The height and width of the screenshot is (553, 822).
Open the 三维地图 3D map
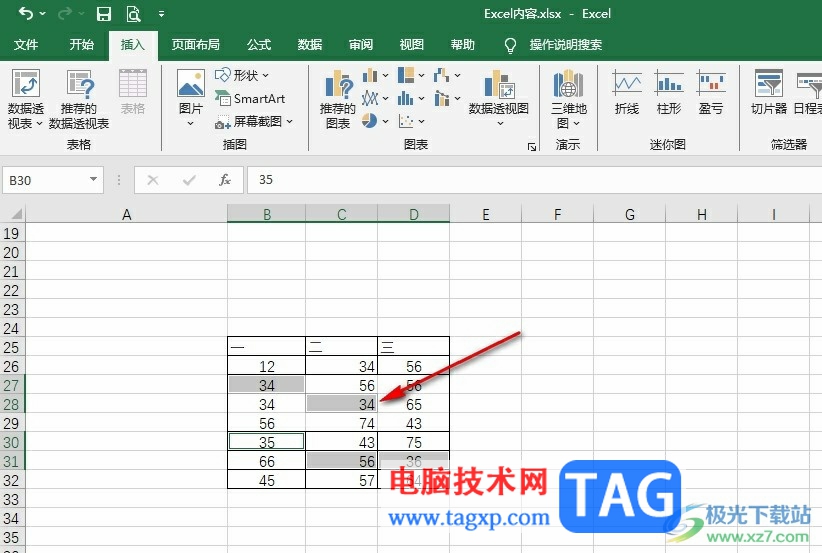(568, 100)
